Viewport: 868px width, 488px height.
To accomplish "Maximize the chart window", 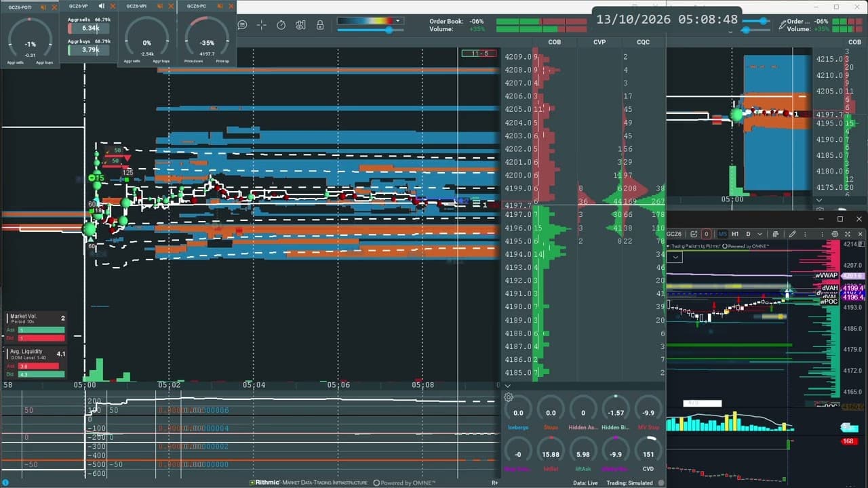I will [x=840, y=219].
